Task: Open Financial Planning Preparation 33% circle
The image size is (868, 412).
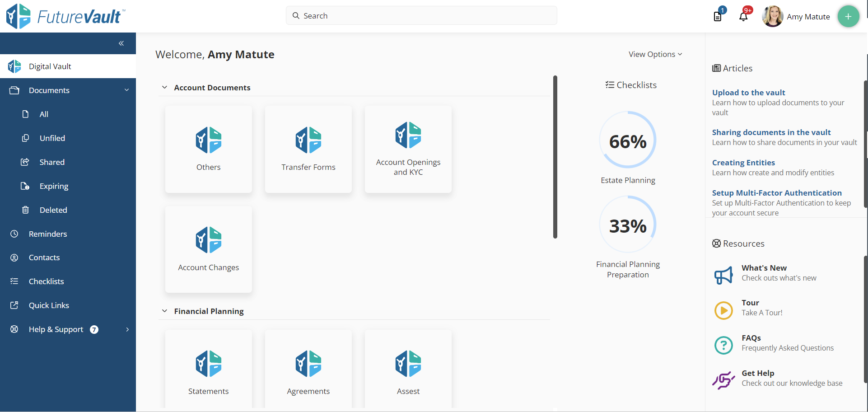Action: (628, 225)
